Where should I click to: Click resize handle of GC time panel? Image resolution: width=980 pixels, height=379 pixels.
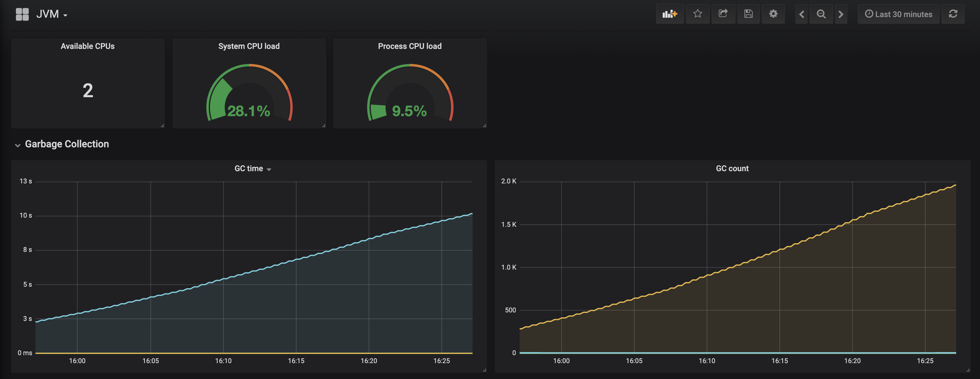pos(484,370)
